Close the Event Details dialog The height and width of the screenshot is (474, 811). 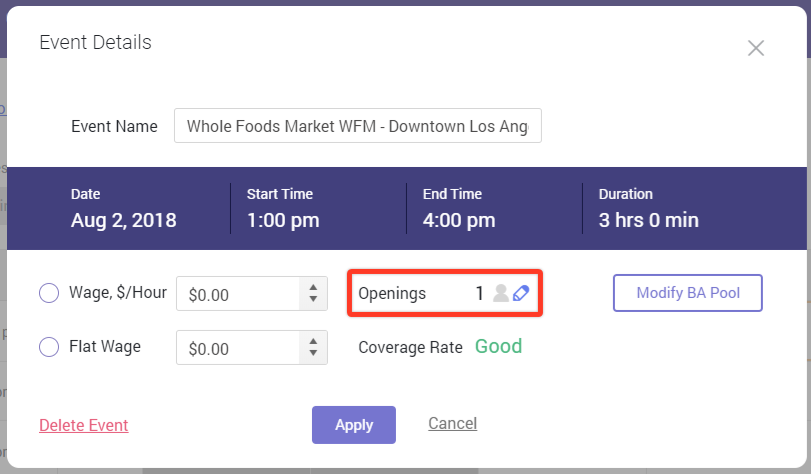click(756, 48)
